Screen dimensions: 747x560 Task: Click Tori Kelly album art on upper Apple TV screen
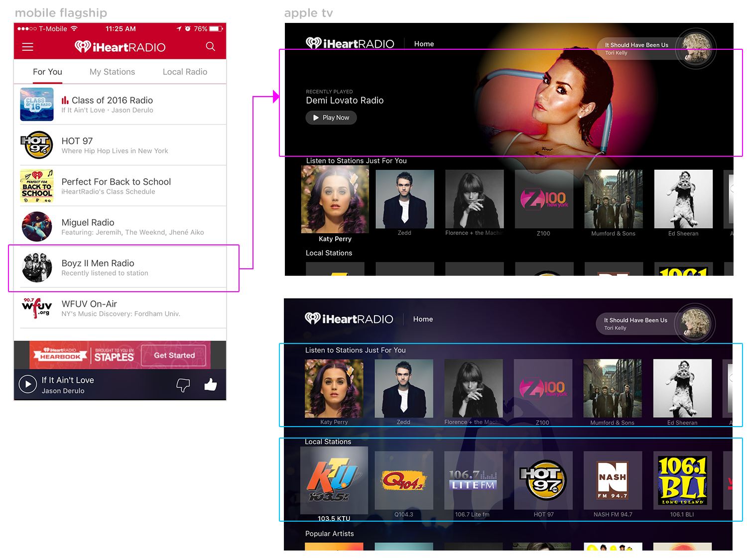point(696,48)
